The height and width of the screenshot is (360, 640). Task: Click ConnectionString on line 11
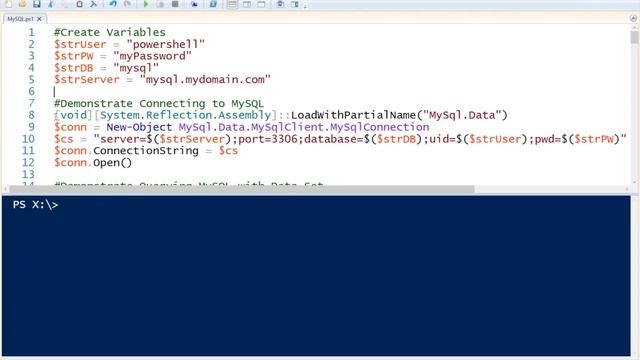pos(146,151)
